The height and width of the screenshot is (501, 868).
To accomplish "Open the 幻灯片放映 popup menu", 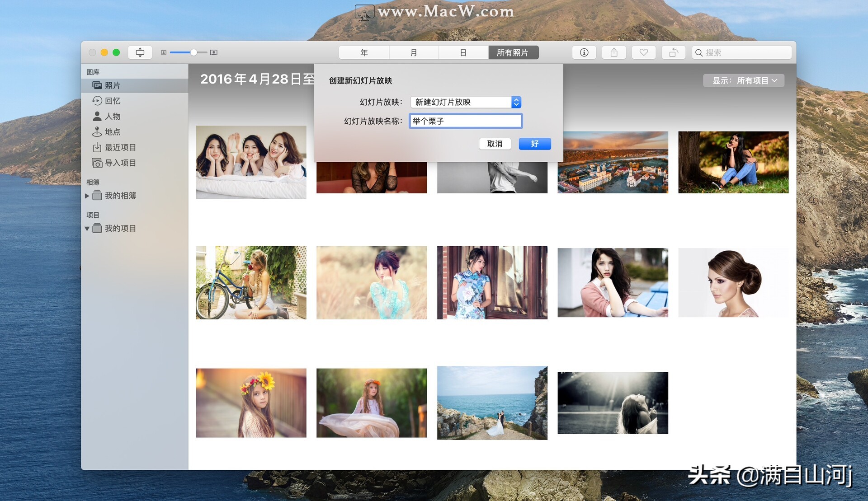I will [466, 102].
